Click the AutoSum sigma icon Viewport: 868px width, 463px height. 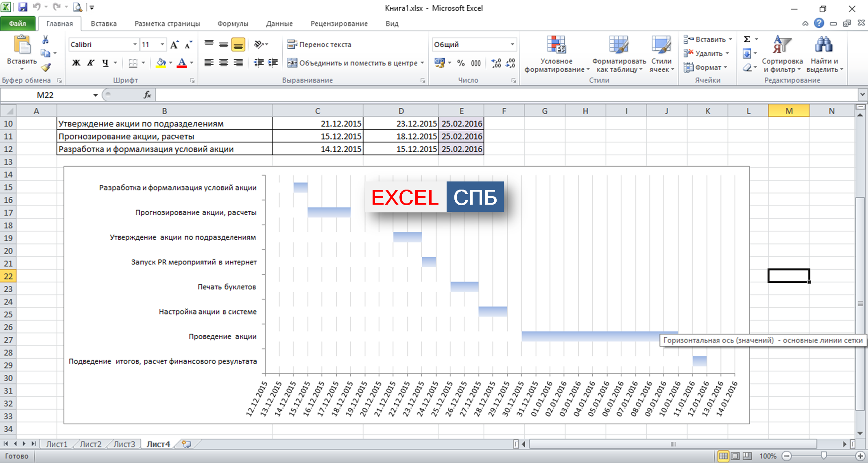pos(747,39)
